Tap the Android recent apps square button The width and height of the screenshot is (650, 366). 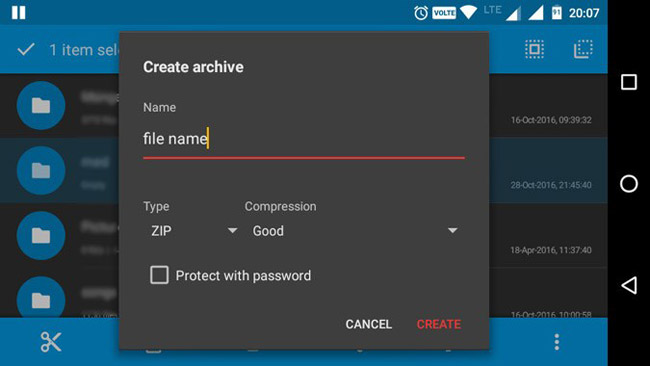pyautogui.click(x=629, y=82)
